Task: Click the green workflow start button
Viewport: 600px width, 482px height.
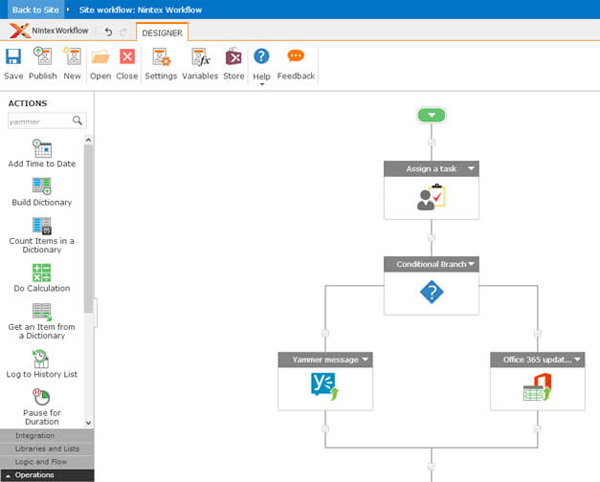Action: (x=431, y=115)
